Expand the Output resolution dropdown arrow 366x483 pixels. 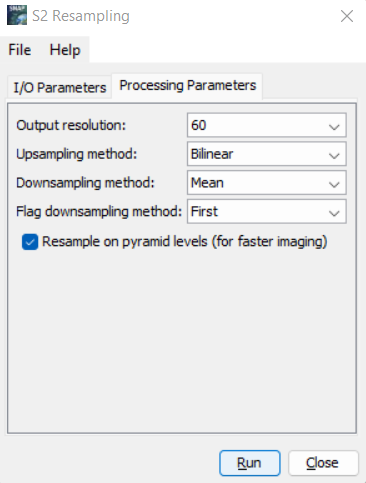(334, 126)
